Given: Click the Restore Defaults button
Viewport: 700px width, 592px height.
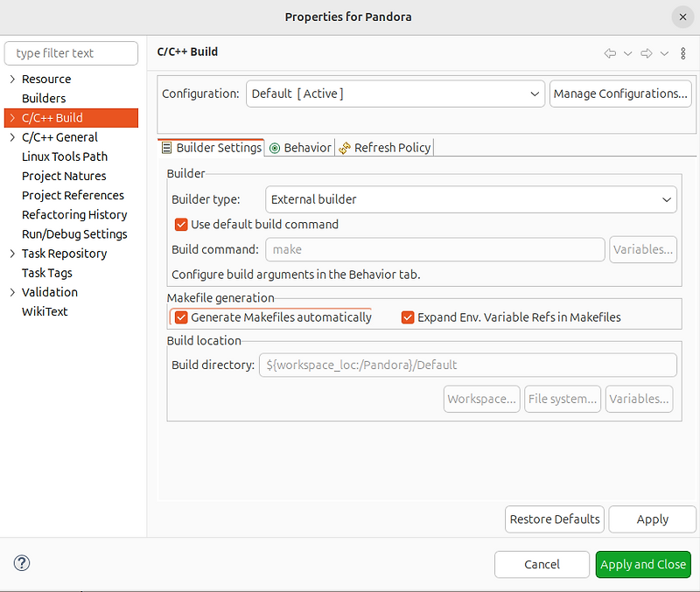Looking at the screenshot, I should 555,519.
